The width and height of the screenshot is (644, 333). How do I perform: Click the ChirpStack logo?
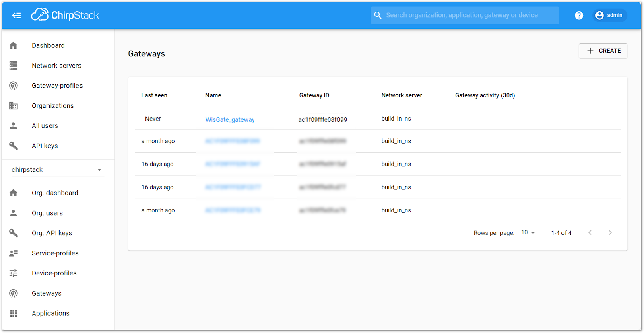[x=65, y=15]
